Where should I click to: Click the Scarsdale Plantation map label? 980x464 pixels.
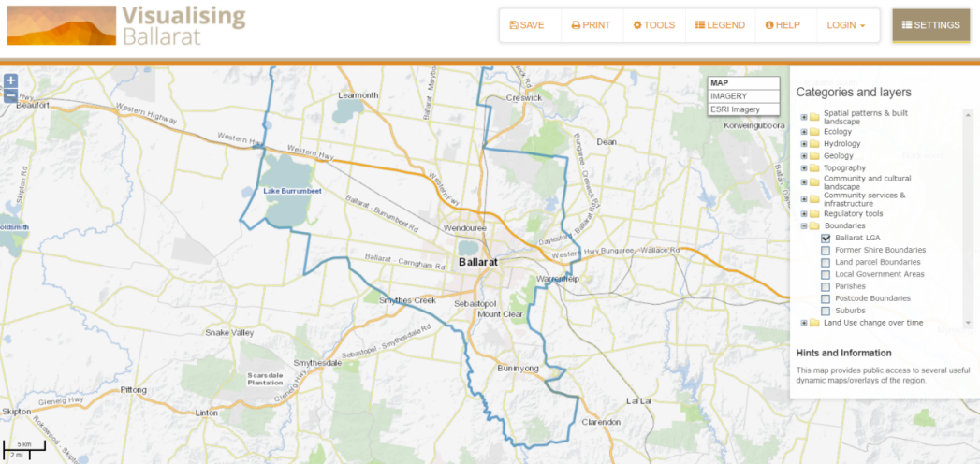point(265,379)
